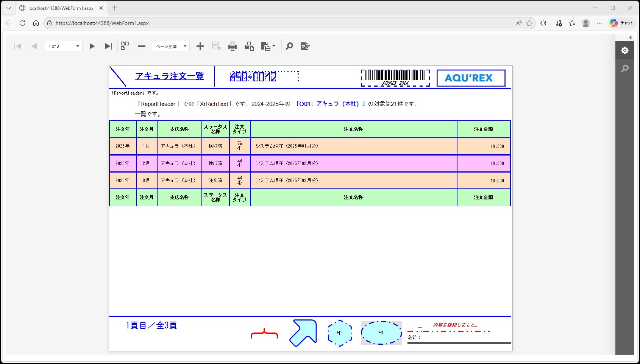640x364 pixels.
Task: Print the current page only
Action: [x=249, y=46]
